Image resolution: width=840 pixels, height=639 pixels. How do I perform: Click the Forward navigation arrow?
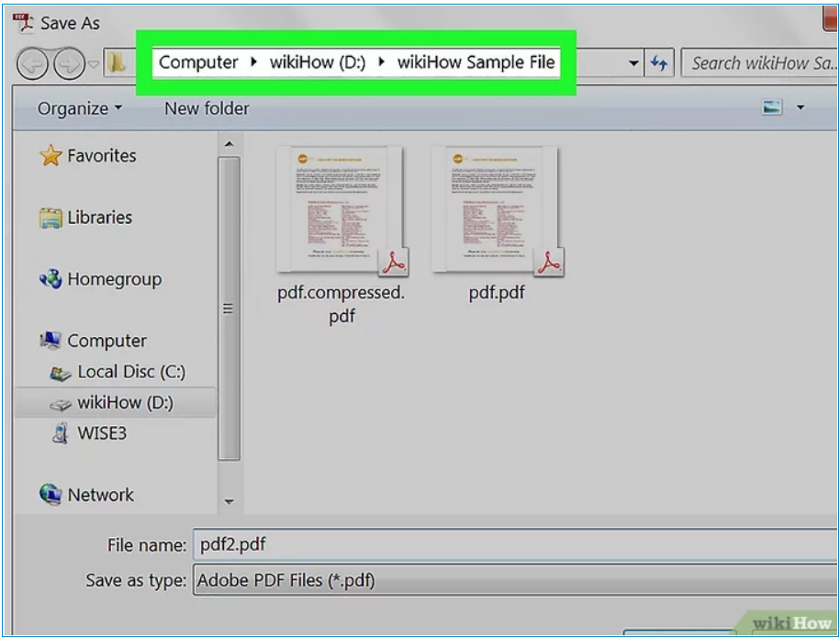[x=69, y=63]
